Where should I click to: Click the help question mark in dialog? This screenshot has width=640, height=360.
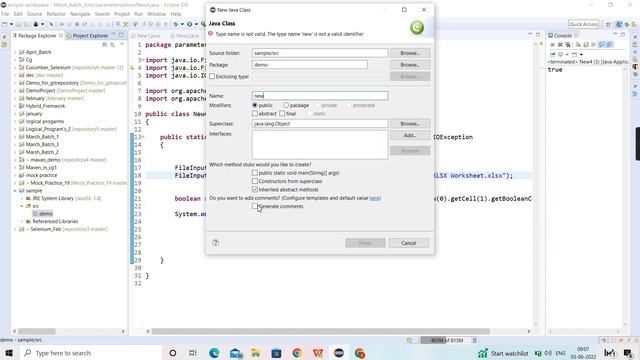[x=216, y=242]
